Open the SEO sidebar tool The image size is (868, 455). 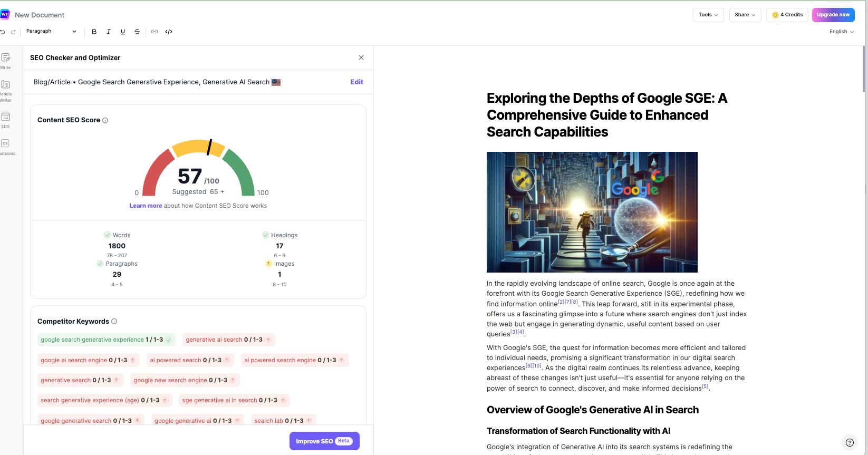coord(6,120)
